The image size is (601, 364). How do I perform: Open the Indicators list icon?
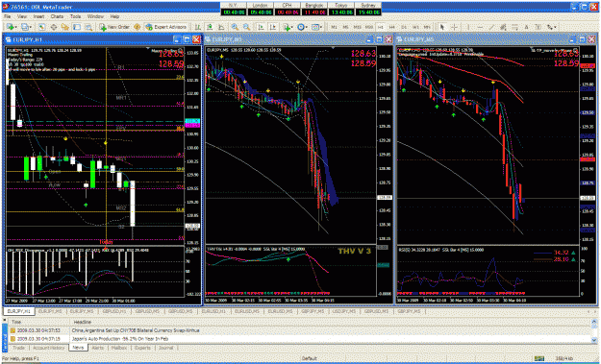click(x=287, y=27)
